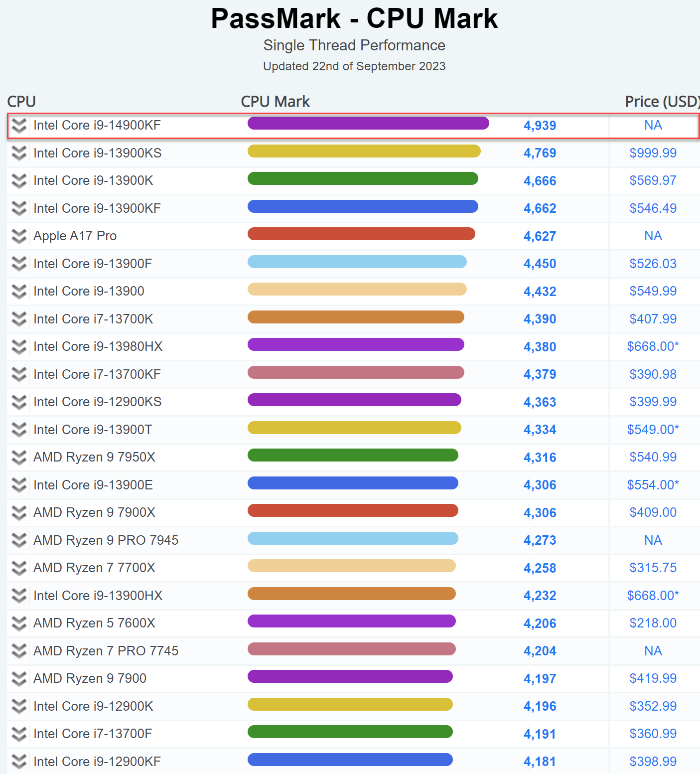Click chevron icon next to Intel Core i9-13900E

pyautogui.click(x=19, y=485)
